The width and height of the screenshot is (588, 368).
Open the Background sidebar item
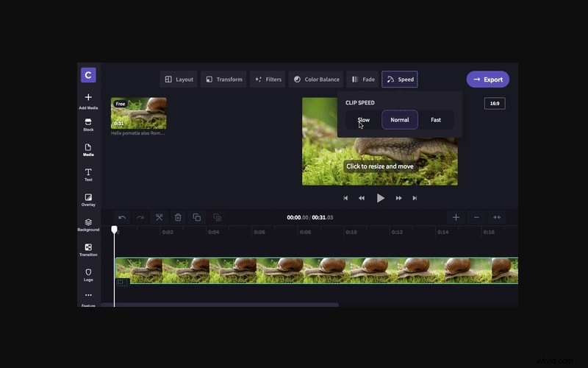(x=88, y=224)
